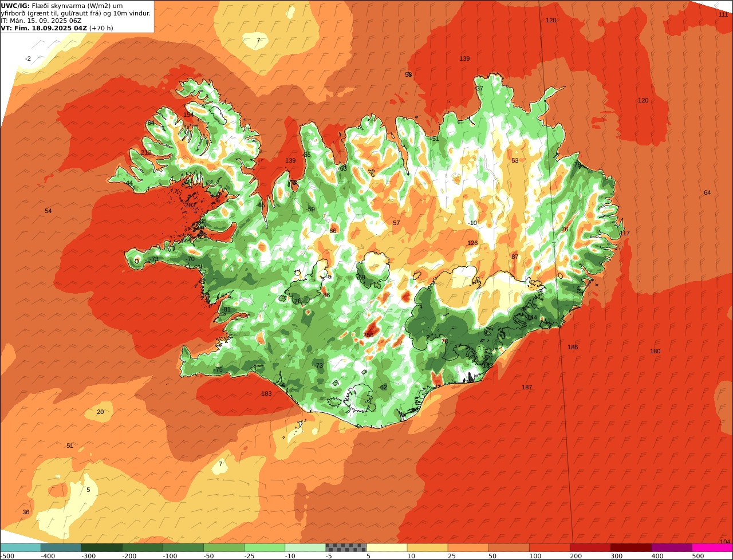The image size is (733, 560).
Task: Select the 57 value in north-central Iceland
Action: [396, 223]
